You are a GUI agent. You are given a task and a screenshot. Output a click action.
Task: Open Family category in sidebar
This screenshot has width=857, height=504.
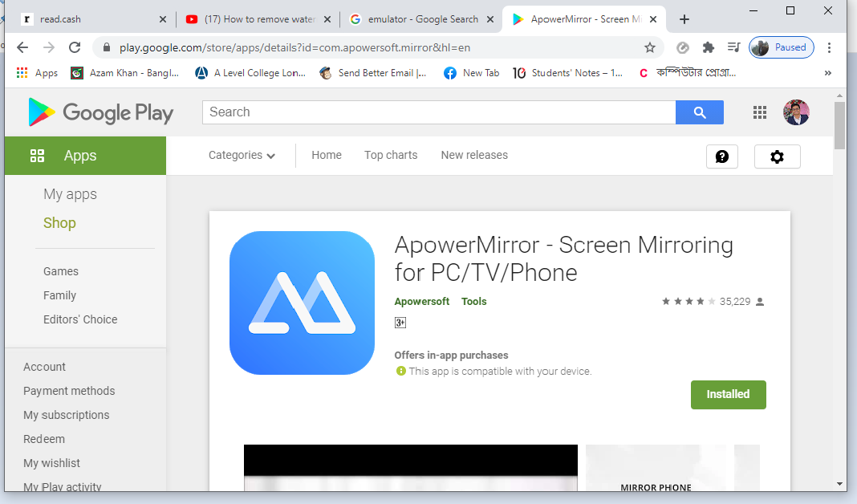pos(59,295)
